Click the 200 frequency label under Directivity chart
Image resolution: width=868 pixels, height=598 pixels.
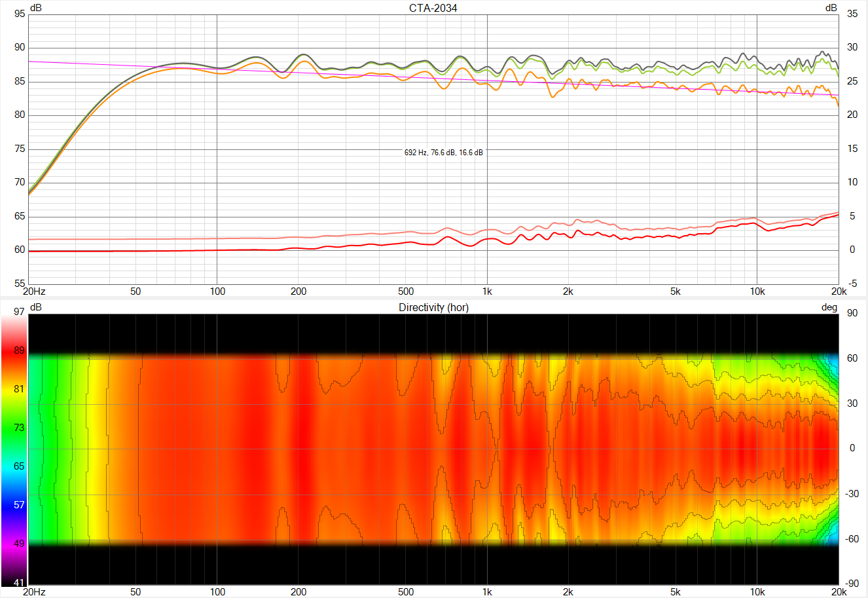pyautogui.click(x=298, y=592)
